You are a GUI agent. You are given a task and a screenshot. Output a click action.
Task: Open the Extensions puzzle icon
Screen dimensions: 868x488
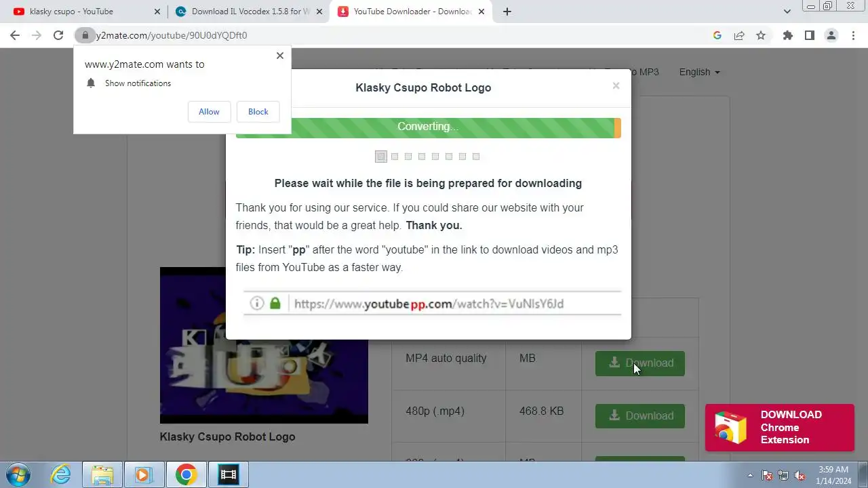(787, 35)
